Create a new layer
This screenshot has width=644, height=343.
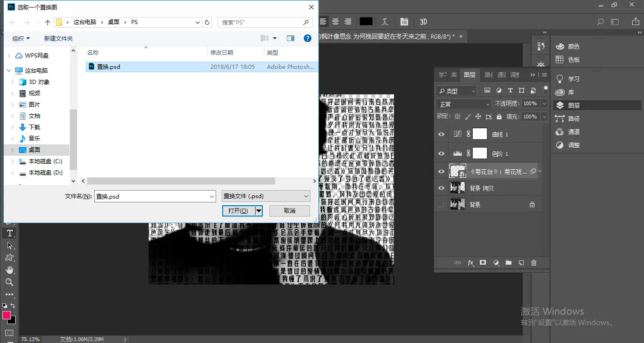point(521,263)
